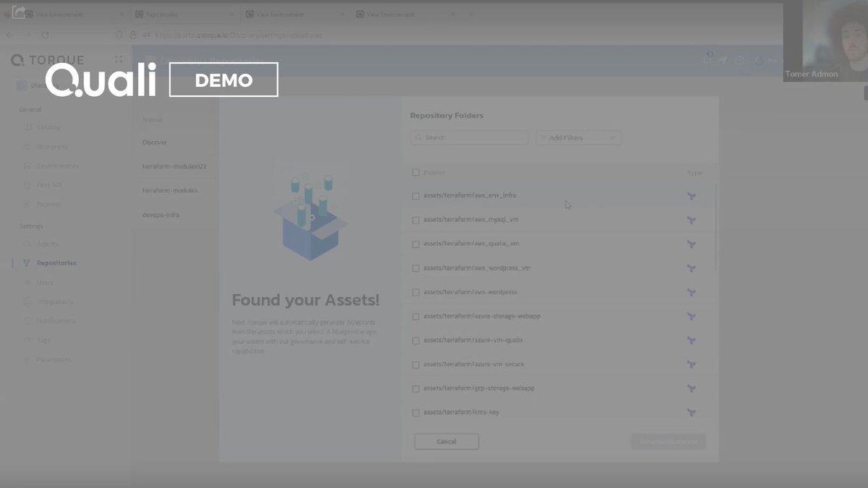Go to Catalog in the sidebar
The image size is (868, 488).
pyautogui.click(x=48, y=127)
